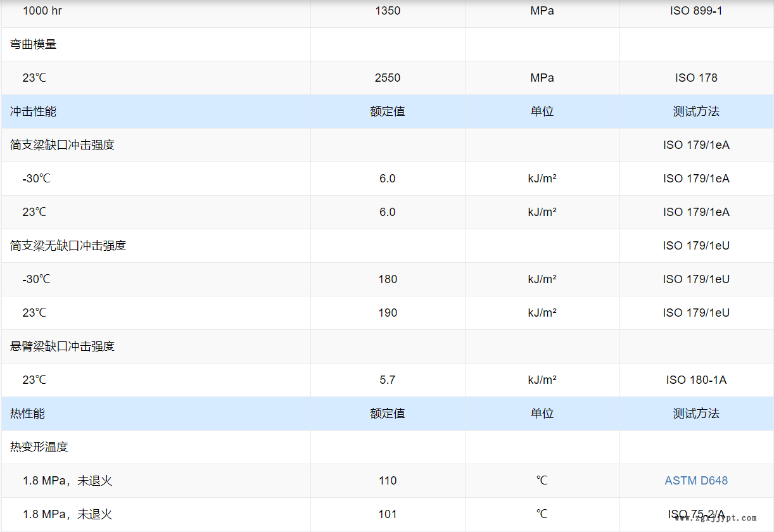Click the "热性能" section header

(28, 414)
